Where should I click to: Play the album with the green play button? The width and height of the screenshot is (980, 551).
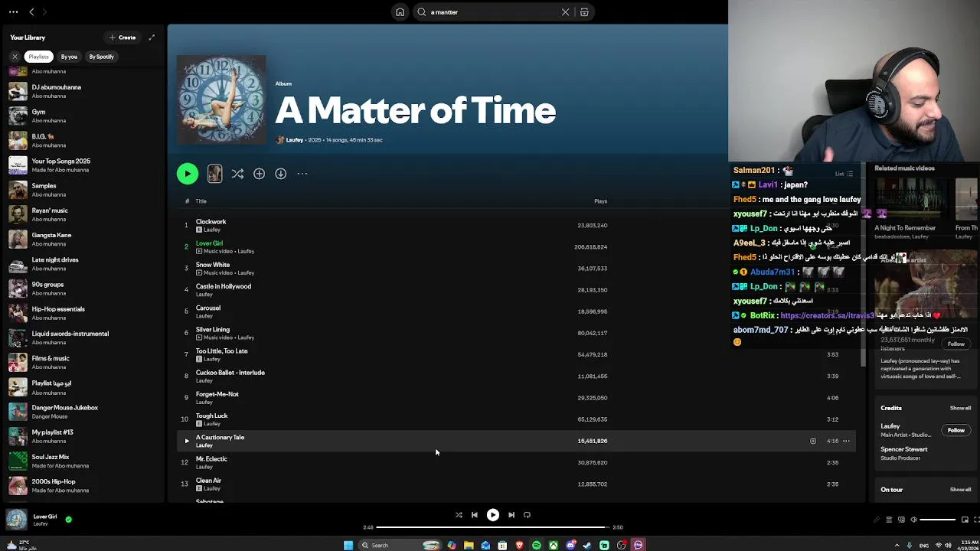[x=188, y=174]
